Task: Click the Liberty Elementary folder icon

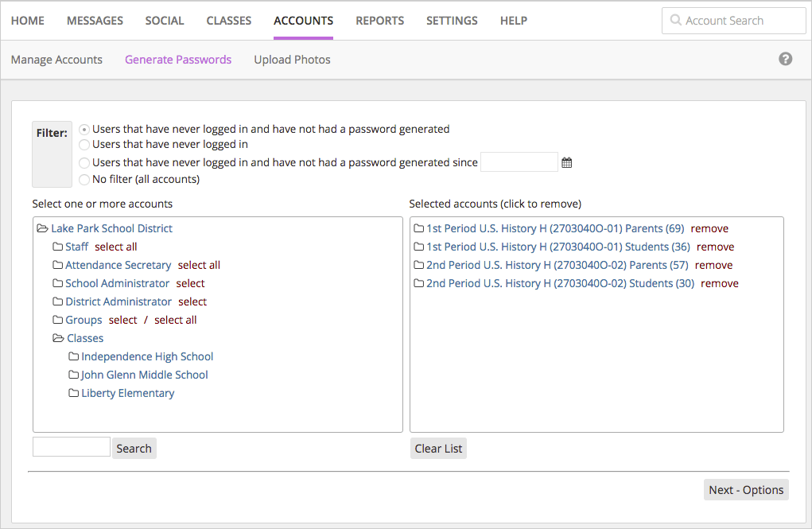Action: click(73, 393)
